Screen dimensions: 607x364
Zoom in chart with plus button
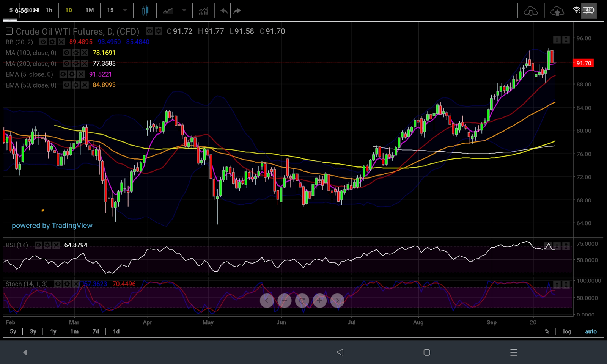pos(319,301)
